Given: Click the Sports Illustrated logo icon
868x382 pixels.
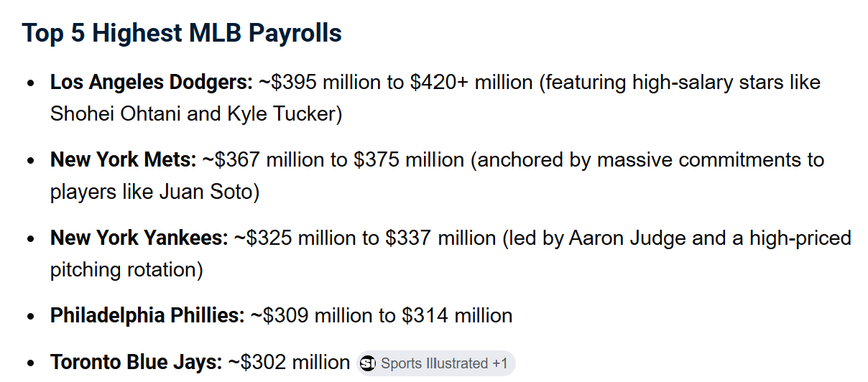Looking at the screenshot, I should [x=368, y=363].
